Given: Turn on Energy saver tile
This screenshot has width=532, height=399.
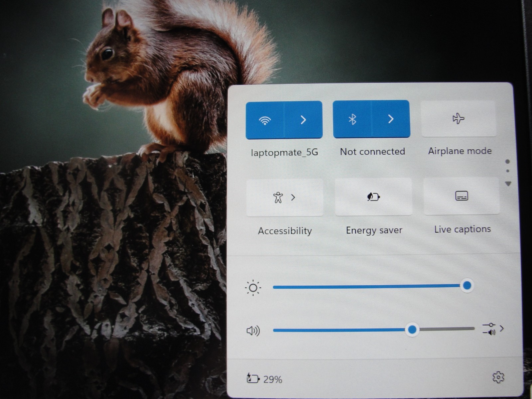Looking at the screenshot, I should point(373,197).
